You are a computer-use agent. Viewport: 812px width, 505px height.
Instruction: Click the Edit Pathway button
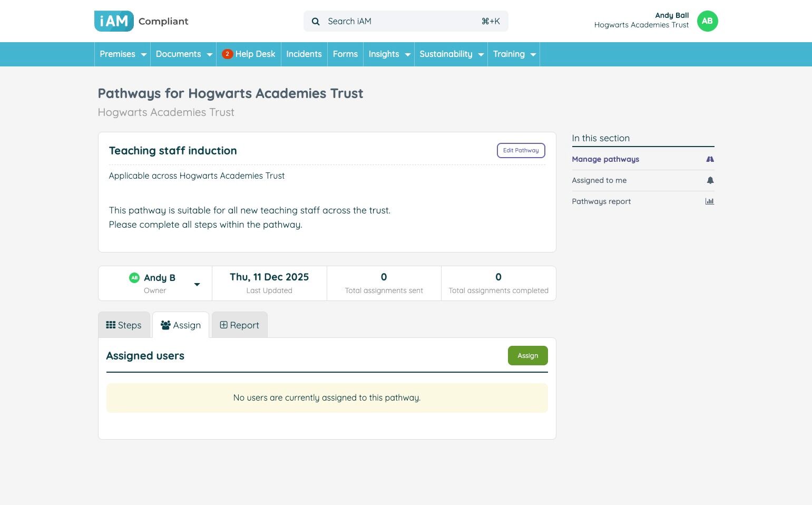[521, 150]
